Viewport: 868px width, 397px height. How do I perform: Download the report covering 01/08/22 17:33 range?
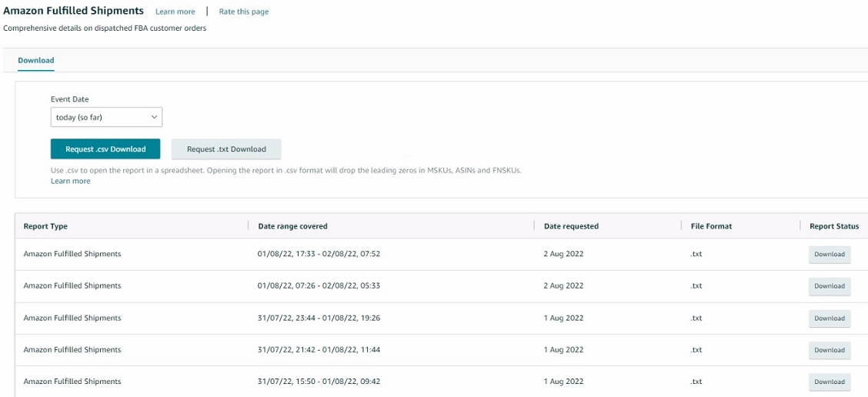tap(830, 255)
